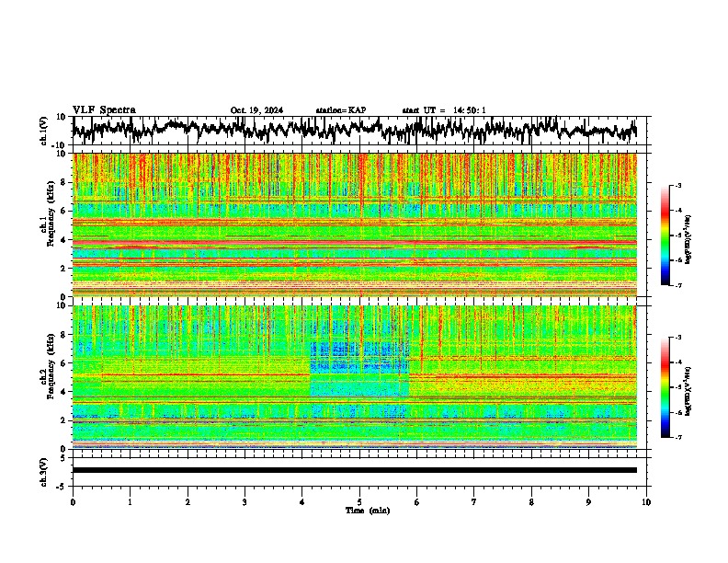This screenshot has width=728, height=563.
Task: Click the "5" tick on ch.3(V) axis
Action: [63, 458]
